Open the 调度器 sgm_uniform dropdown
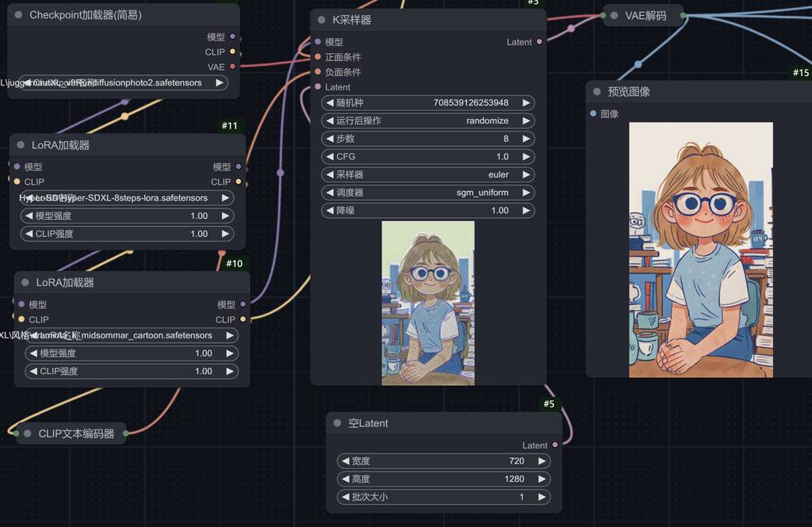The image size is (812, 527). pyautogui.click(x=428, y=193)
